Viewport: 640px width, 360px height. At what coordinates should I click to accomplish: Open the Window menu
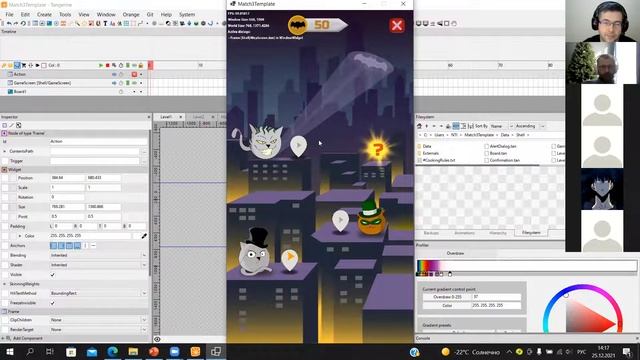click(106, 14)
